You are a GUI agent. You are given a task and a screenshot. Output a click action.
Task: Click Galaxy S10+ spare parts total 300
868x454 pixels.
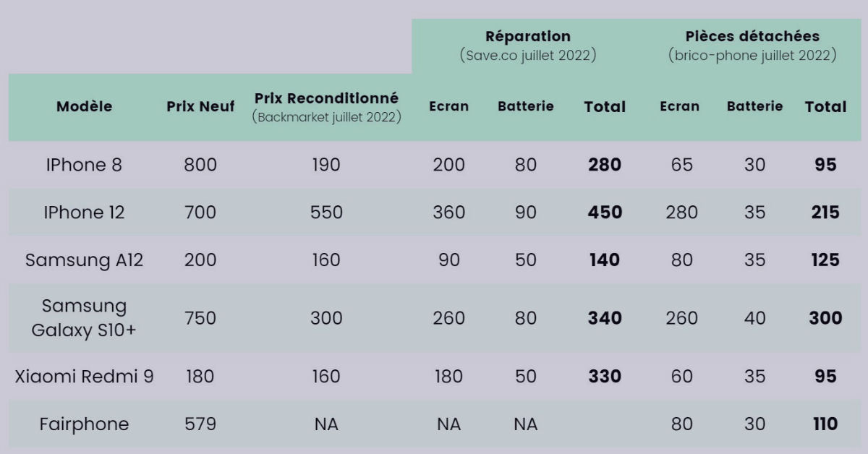[x=825, y=318]
